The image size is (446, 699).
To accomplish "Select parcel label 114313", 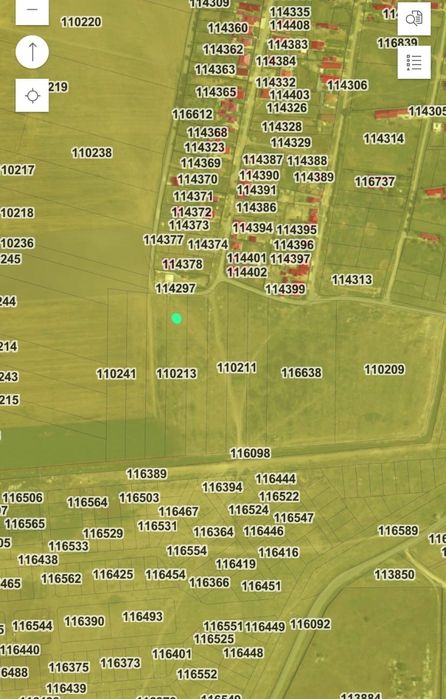I will coord(352,280).
